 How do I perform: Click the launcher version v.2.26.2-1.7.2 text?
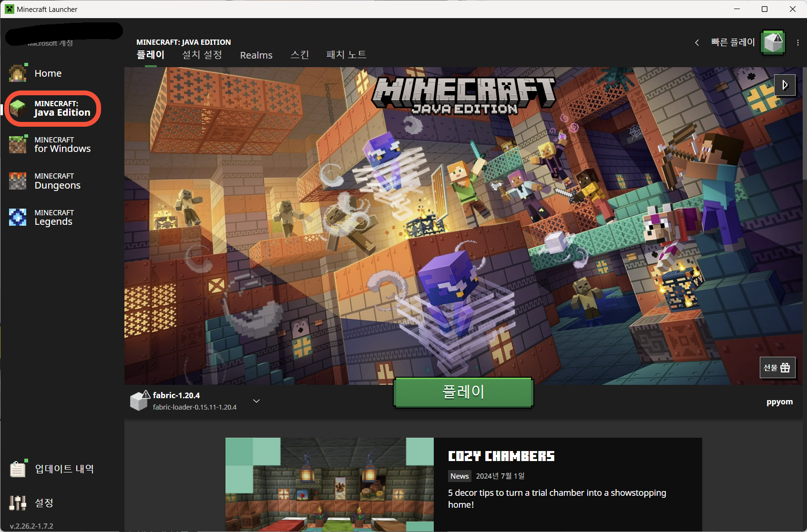31,526
